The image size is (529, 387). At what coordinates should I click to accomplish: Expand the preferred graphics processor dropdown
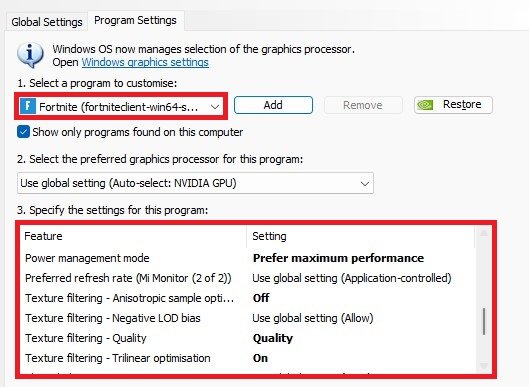coord(195,183)
